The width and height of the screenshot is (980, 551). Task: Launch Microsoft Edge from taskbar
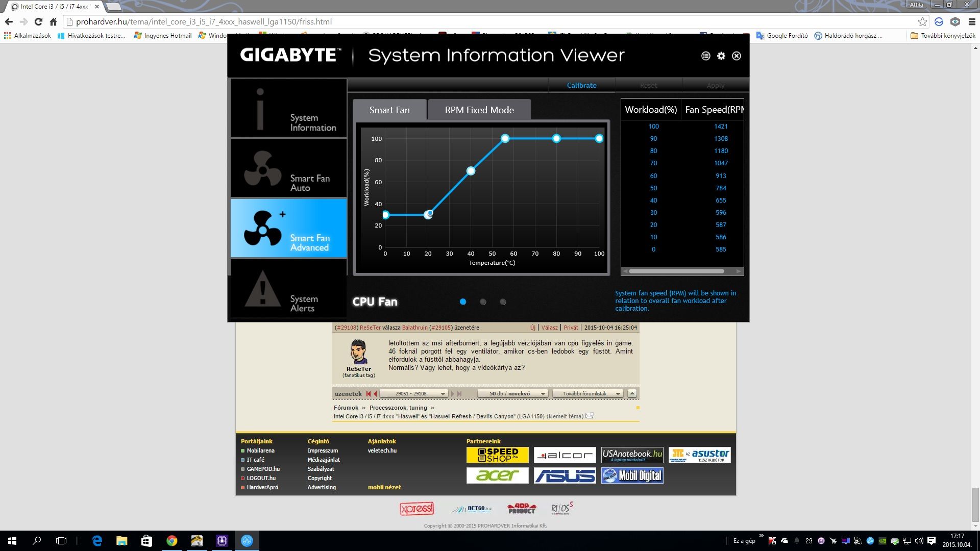[97, 541]
